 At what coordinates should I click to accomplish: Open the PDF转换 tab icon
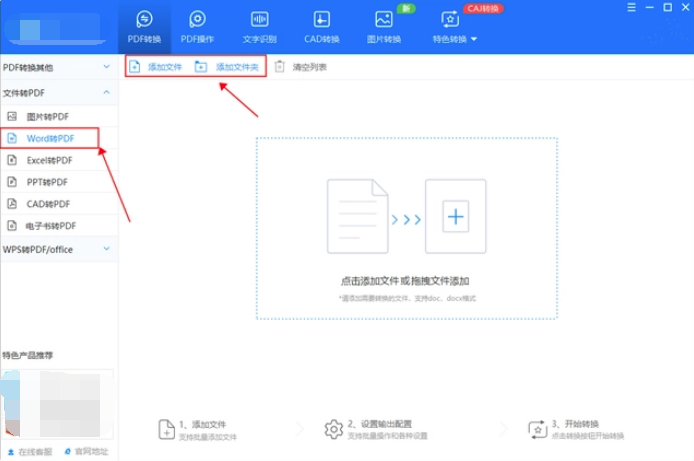click(144, 19)
